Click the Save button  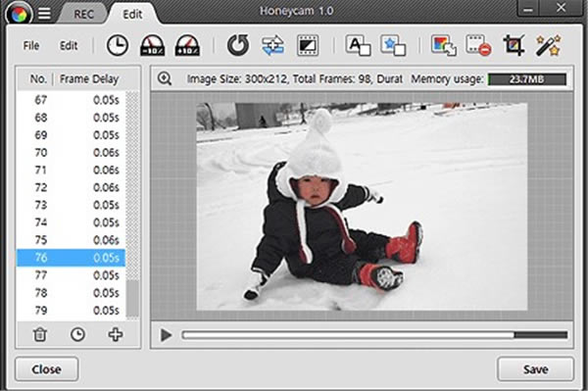point(535,369)
